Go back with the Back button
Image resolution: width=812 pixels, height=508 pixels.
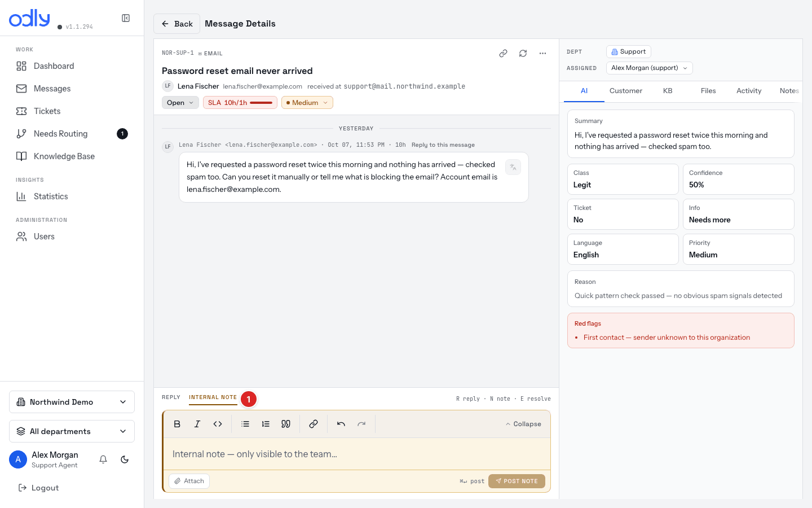[176, 24]
